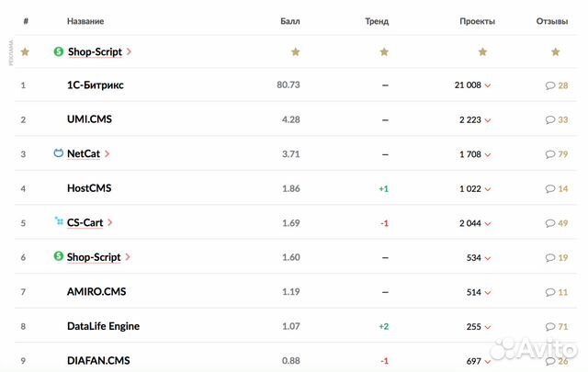This screenshot has width=588, height=372.
Task: Open the 1С-Битрикс entry
Action: (96, 85)
